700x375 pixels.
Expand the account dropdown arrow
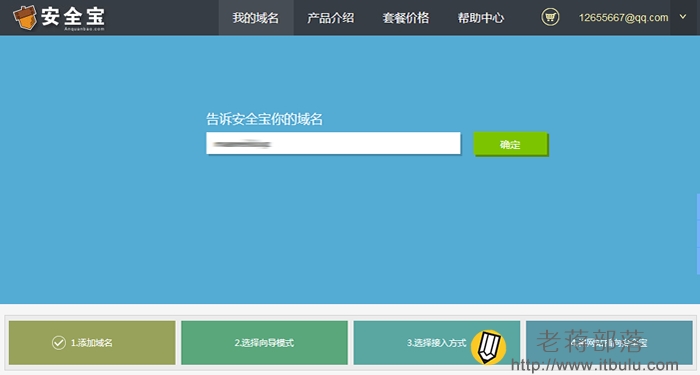click(x=683, y=17)
